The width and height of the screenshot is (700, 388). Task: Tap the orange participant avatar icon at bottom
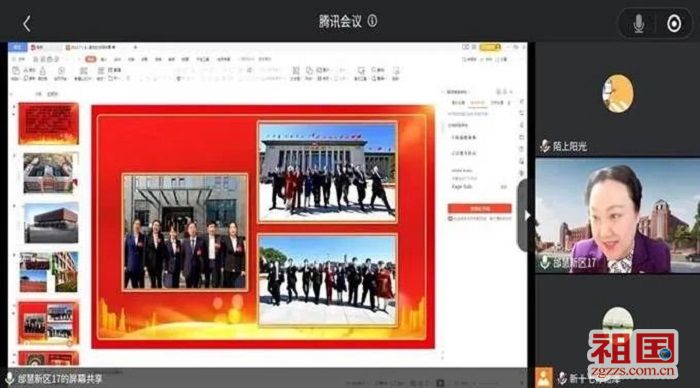pyautogui.click(x=544, y=378)
